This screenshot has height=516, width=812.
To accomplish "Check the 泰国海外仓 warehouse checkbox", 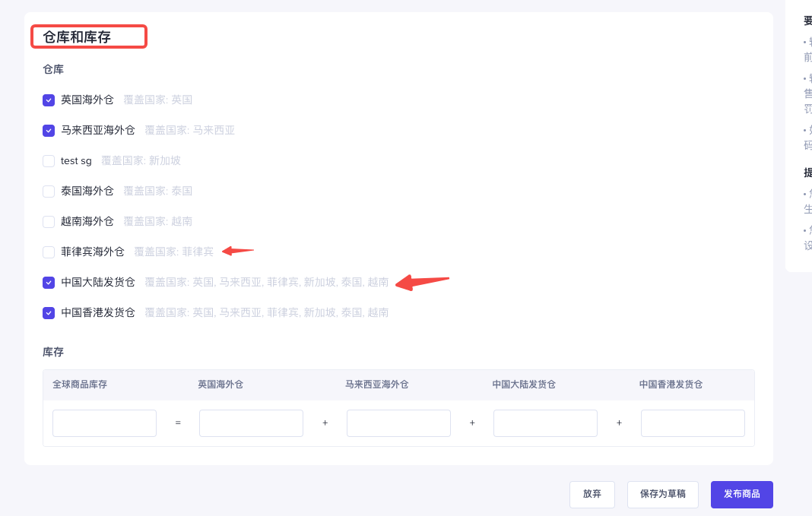I will [x=49, y=192].
